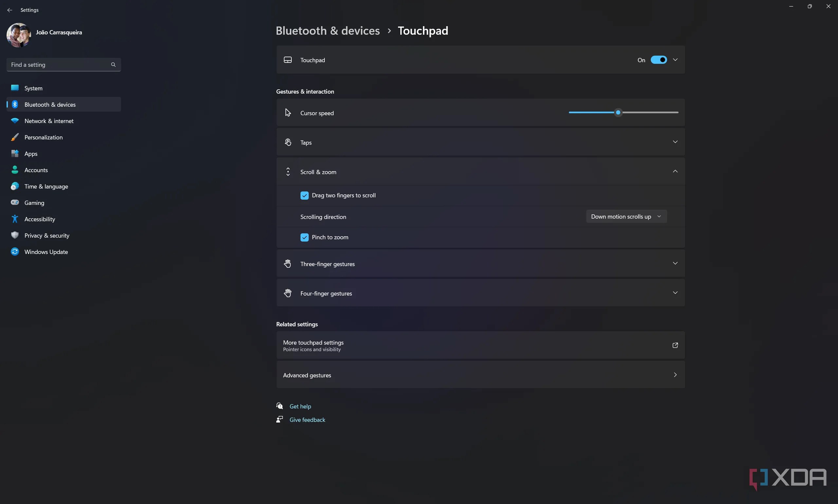Image resolution: width=838 pixels, height=504 pixels.
Task: Select the Network & internet icon
Action: coord(15,120)
